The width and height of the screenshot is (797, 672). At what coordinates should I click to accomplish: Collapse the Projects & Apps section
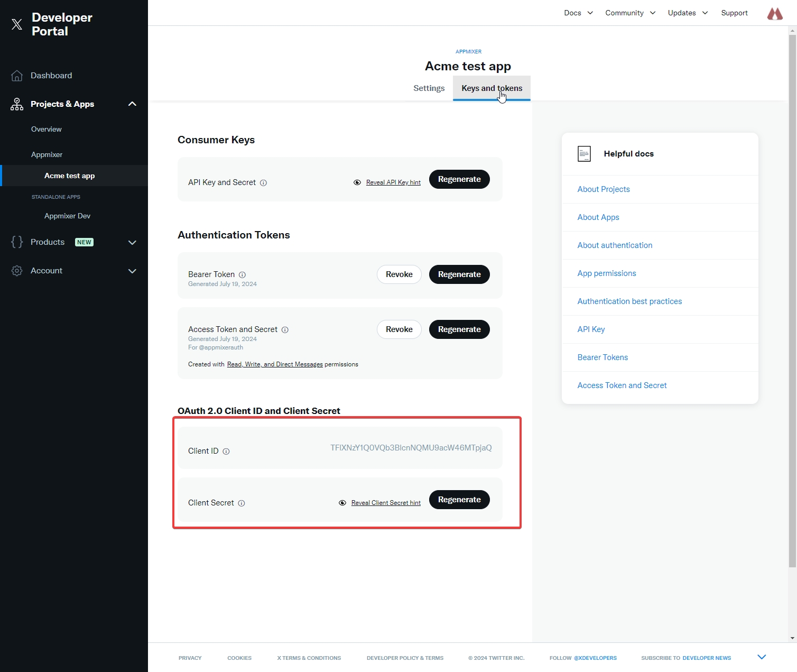click(132, 104)
